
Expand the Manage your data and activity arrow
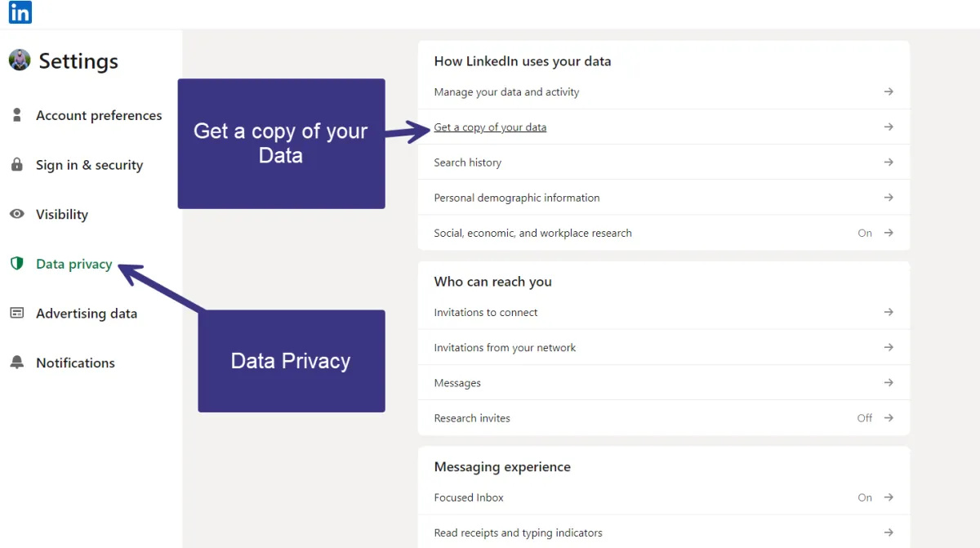[889, 92]
